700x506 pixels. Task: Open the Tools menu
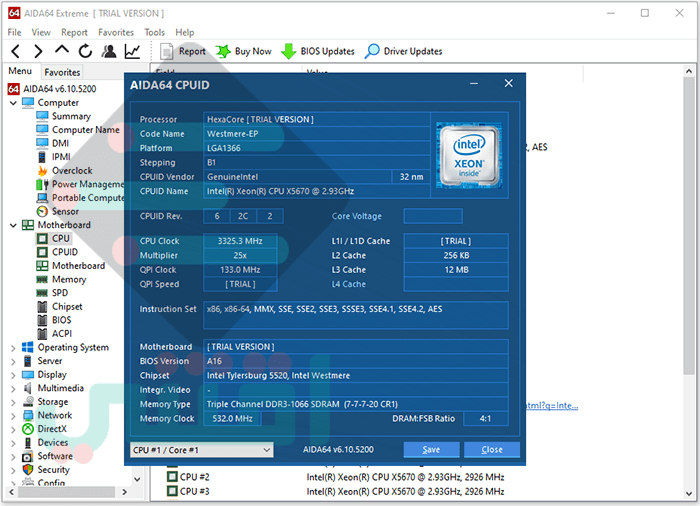point(154,32)
